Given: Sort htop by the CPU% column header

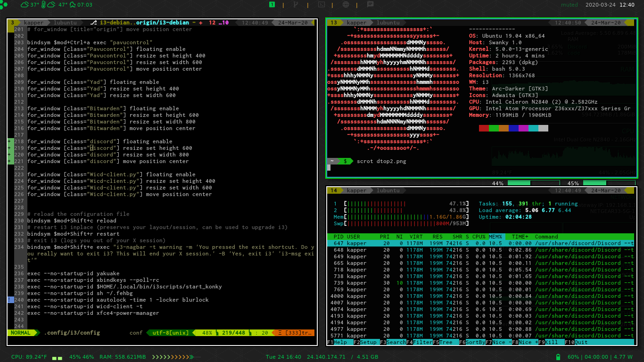Looking at the screenshot, I should click(x=479, y=237).
